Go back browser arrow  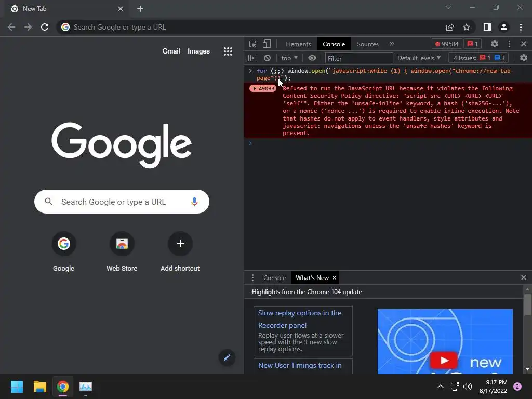11,27
